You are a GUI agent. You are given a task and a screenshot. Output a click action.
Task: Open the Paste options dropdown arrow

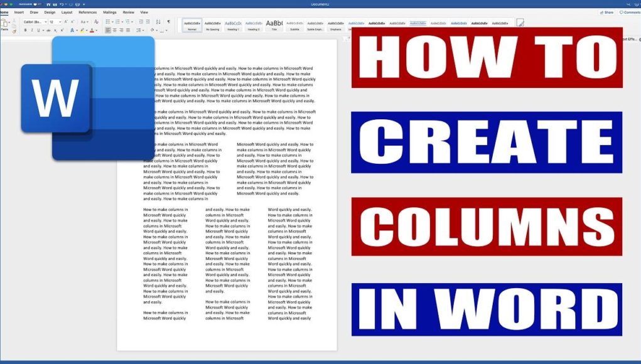[9, 23]
